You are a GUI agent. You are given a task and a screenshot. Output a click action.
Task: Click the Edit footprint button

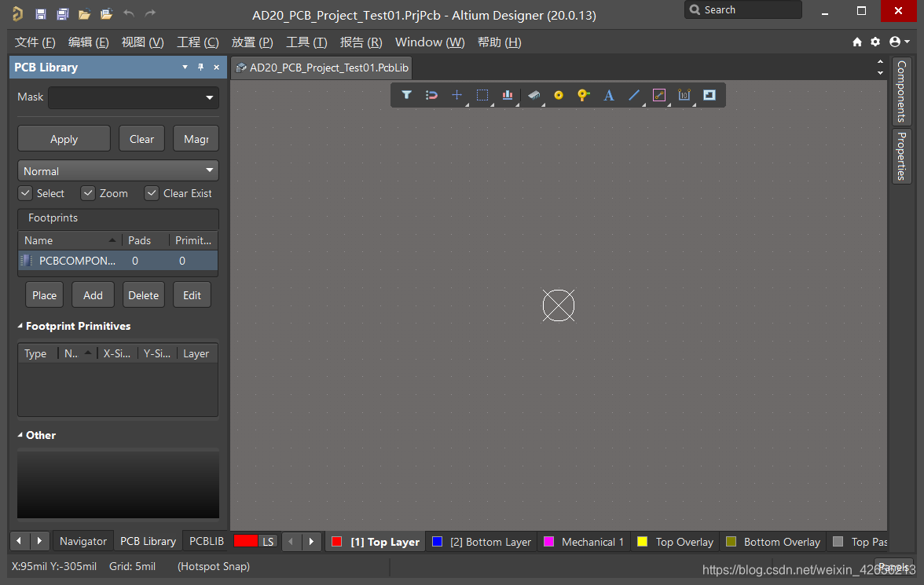coord(192,295)
